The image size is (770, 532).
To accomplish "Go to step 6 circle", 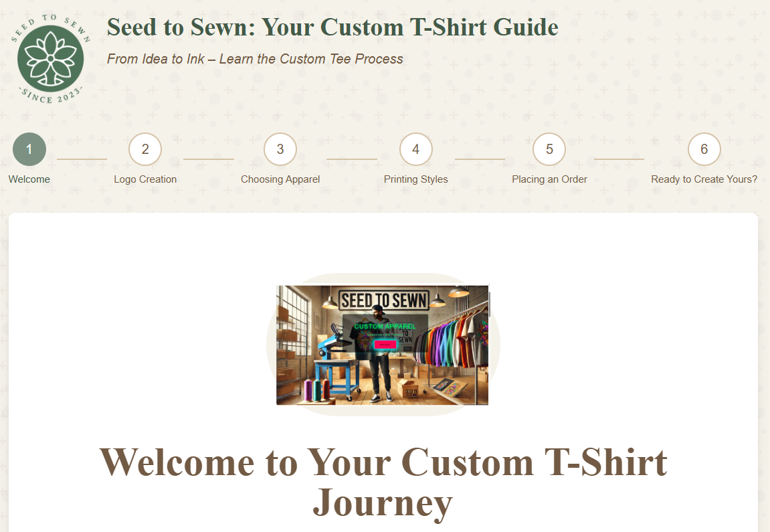I will point(704,149).
